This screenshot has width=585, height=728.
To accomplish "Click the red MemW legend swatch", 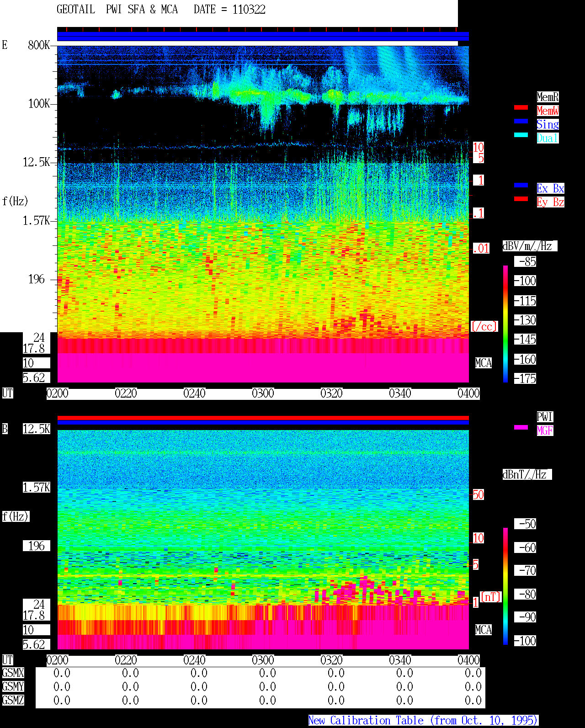I will click(521, 107).
